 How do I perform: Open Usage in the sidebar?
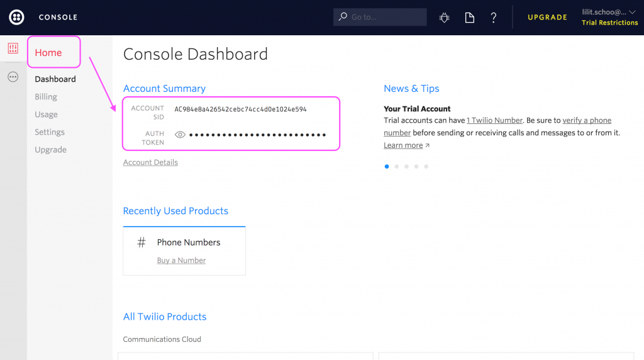click(46, 115)
